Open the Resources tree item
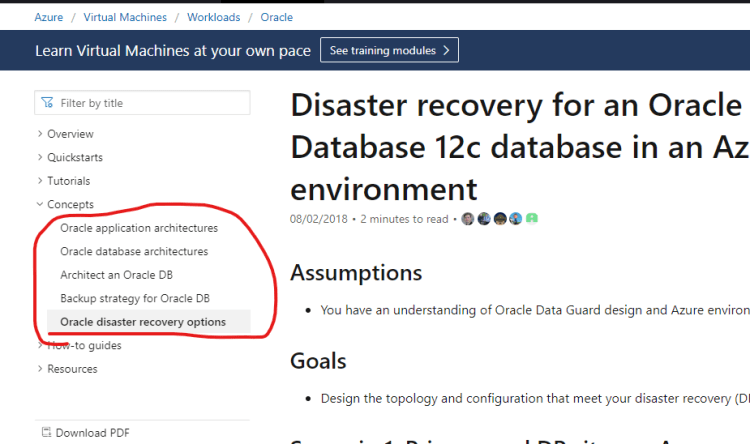This screenshot has height=444, width=750. click(72, 369)
